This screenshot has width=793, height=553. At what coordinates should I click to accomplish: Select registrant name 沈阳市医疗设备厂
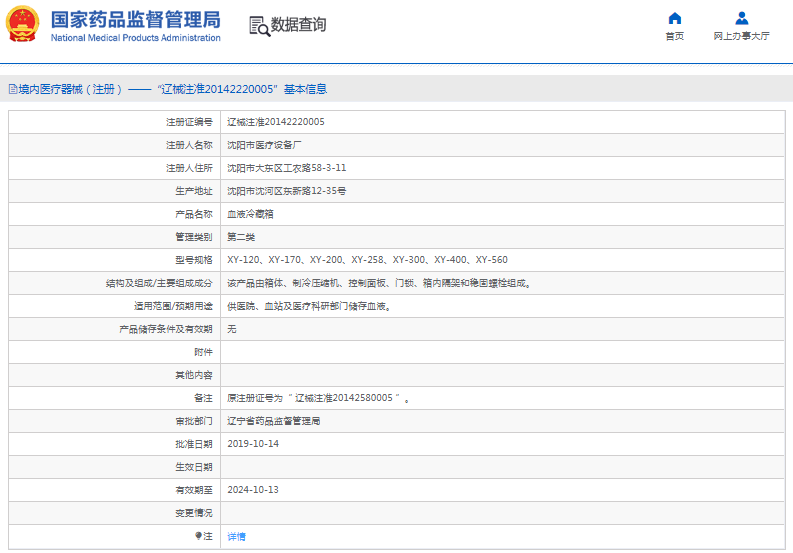[263, 144]
